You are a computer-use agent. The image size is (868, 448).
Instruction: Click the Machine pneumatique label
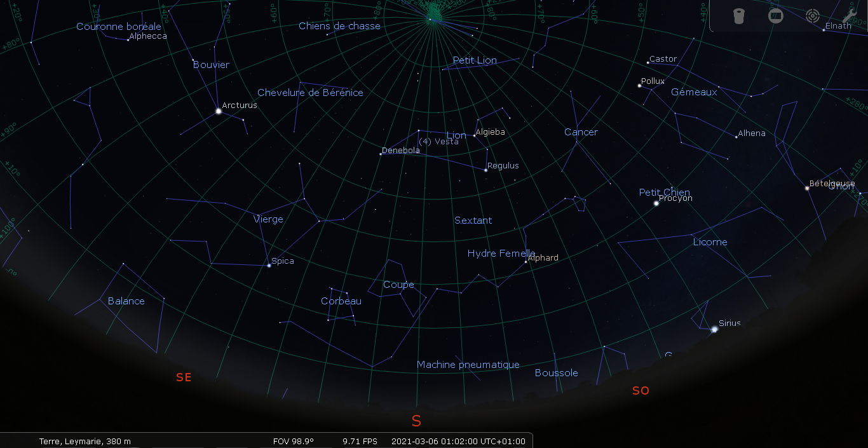468,365
